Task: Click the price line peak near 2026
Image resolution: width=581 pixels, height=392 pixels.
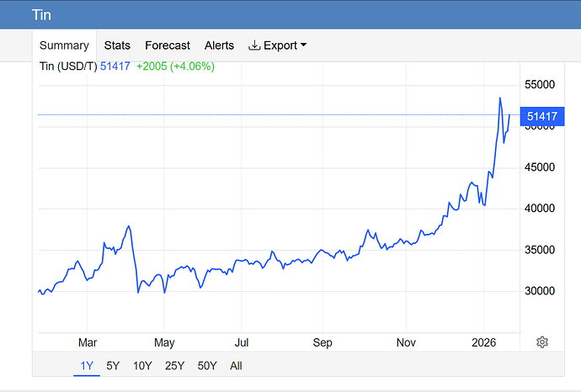Action: coord(500,98)
